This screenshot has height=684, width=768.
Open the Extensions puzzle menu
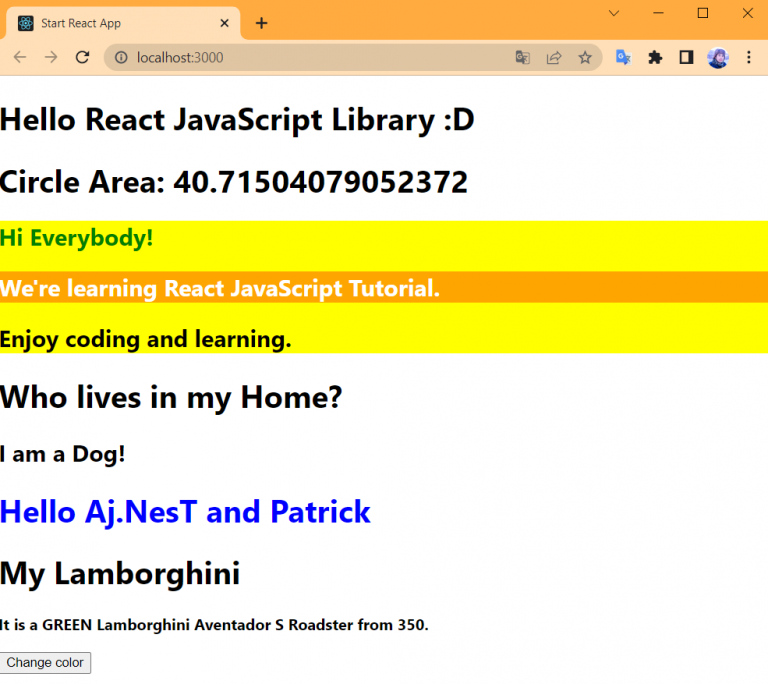(x=655, y=58)
